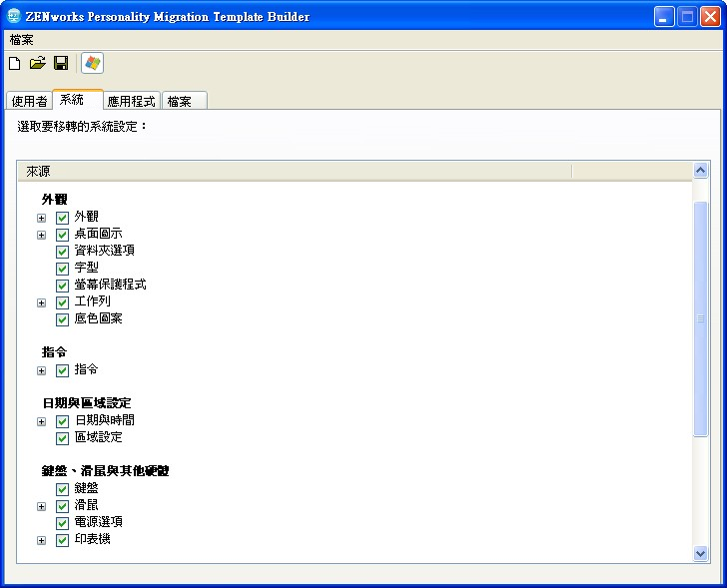The height and width of the screenshot is (588, 727).
Task: Click the bold 指令 group heading
Action: click(x=54, y=352)
